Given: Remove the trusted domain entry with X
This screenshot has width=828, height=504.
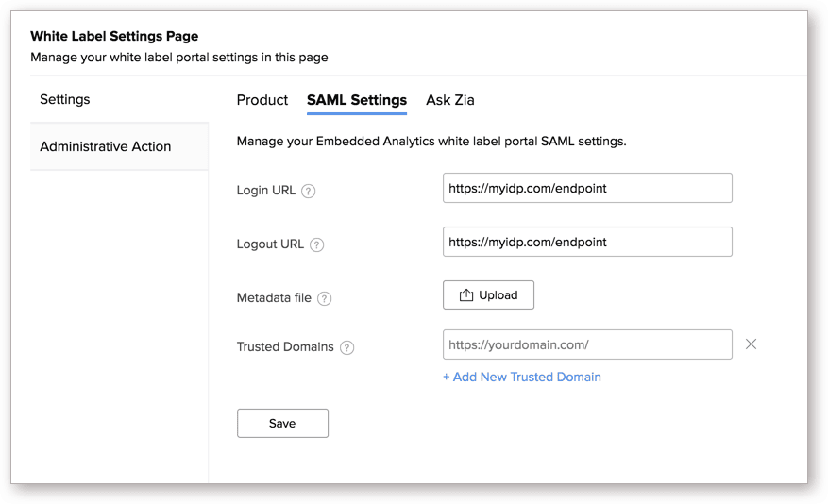Looking at the screenshot, I should [752, 344].
